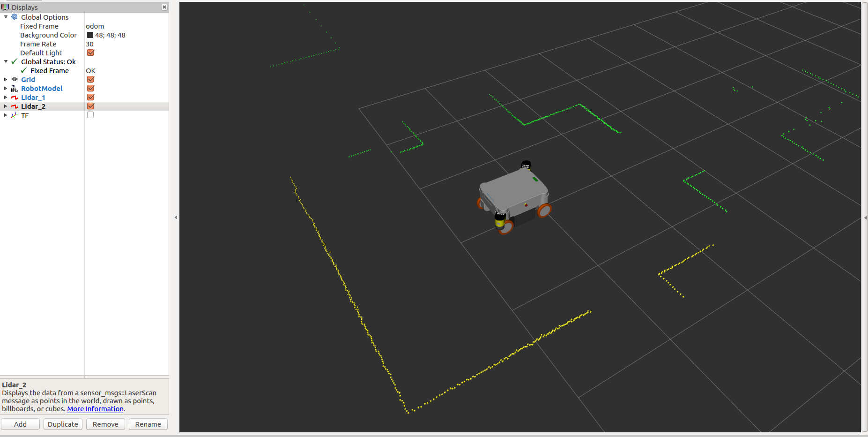
Task: Close the Displays panel with the x button
Action: click(x=164, y=7)
